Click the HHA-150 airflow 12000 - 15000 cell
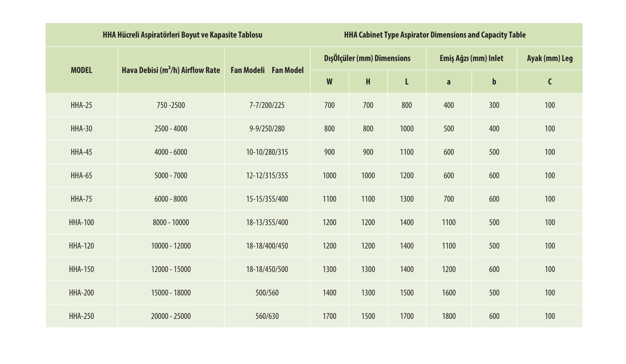626x364 pixels. click(170, 269)
